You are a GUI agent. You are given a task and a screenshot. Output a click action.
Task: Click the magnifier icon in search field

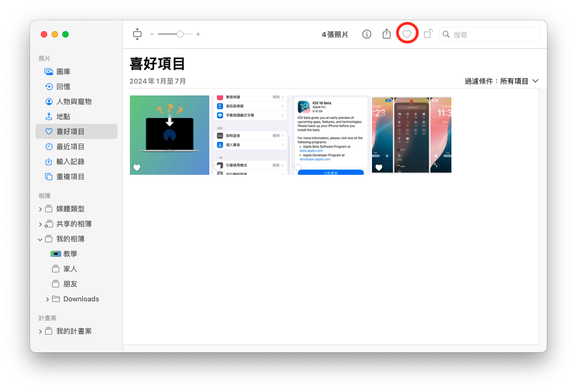[446, 34]
